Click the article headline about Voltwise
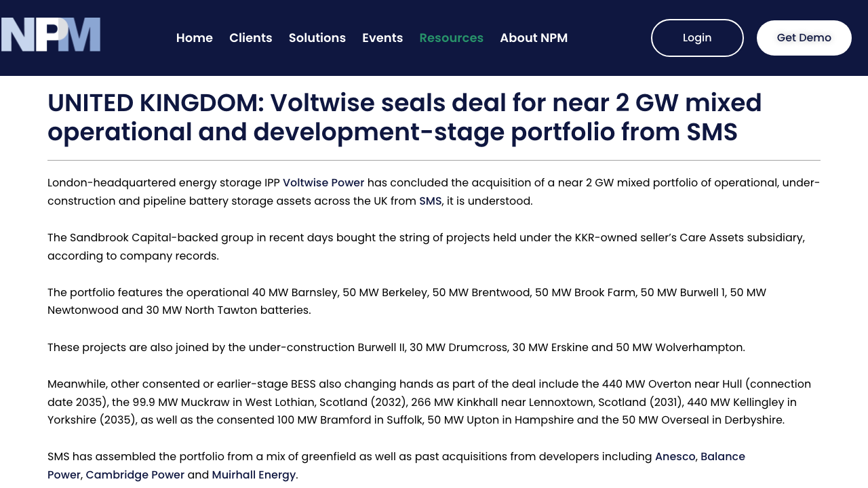 [x=404, y=117]
